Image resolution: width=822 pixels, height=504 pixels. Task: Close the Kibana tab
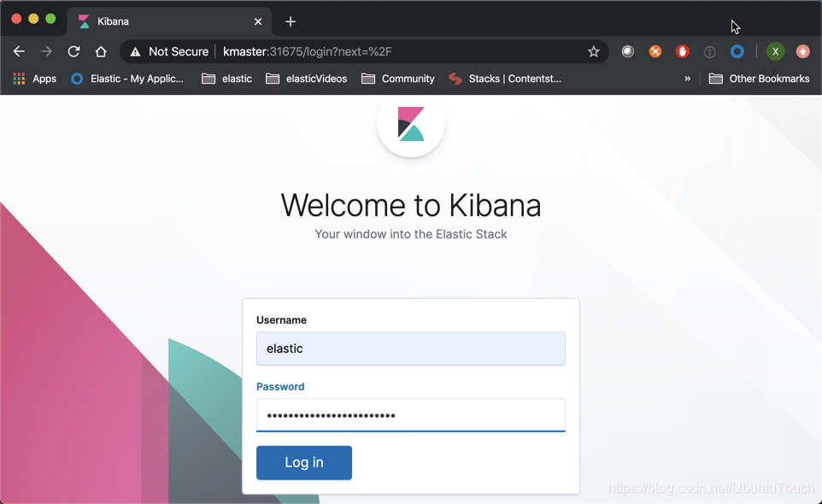258,21
